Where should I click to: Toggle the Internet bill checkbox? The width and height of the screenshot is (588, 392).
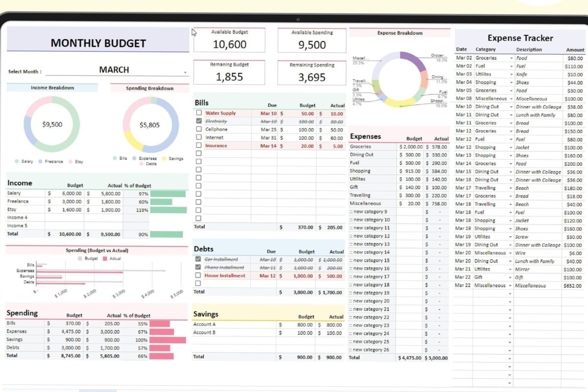tap(199, 138)
